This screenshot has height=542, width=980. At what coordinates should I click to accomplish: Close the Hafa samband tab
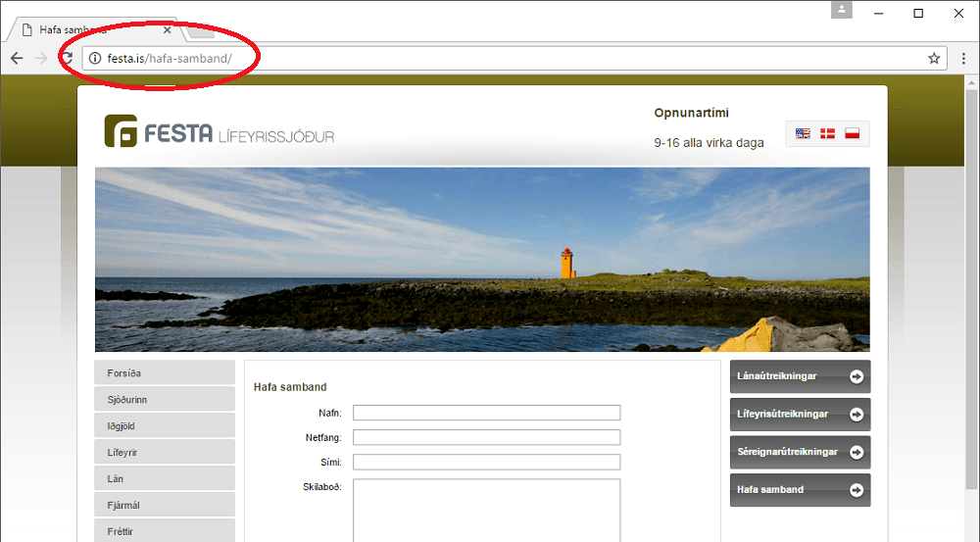(x=167, y=29)
